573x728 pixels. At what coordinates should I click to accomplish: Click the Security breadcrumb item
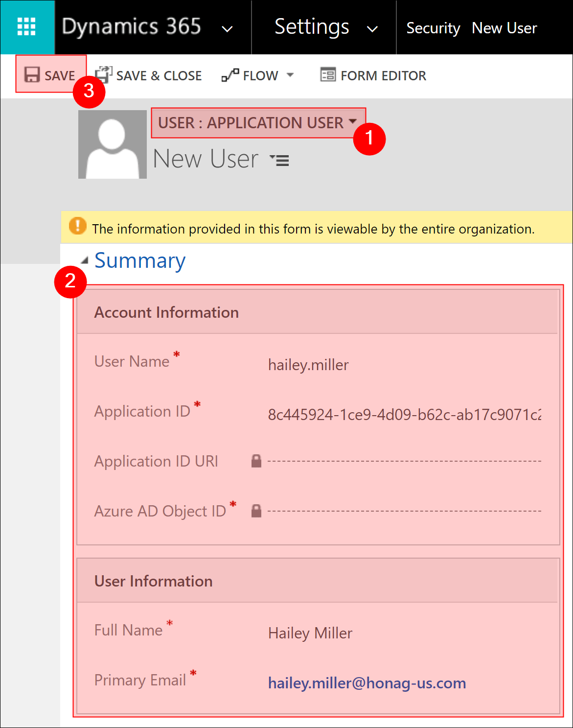click(x=433, y=28)
